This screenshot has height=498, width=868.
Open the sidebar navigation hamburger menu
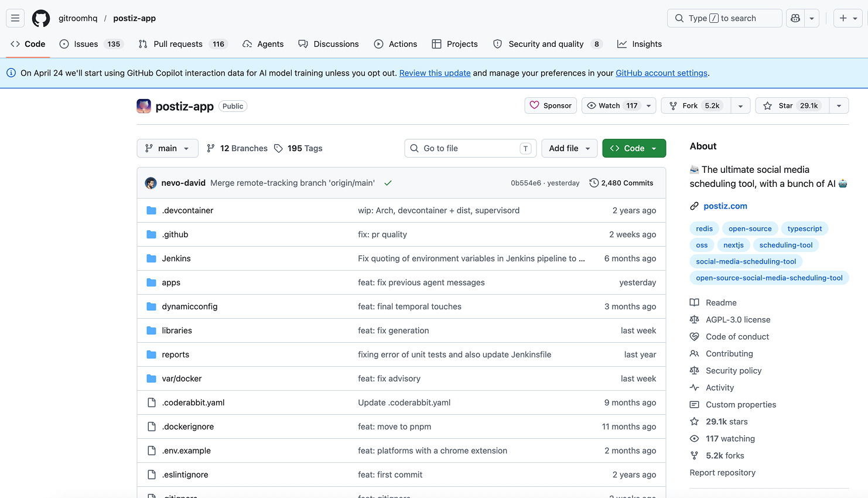click(x=15, y=18)
